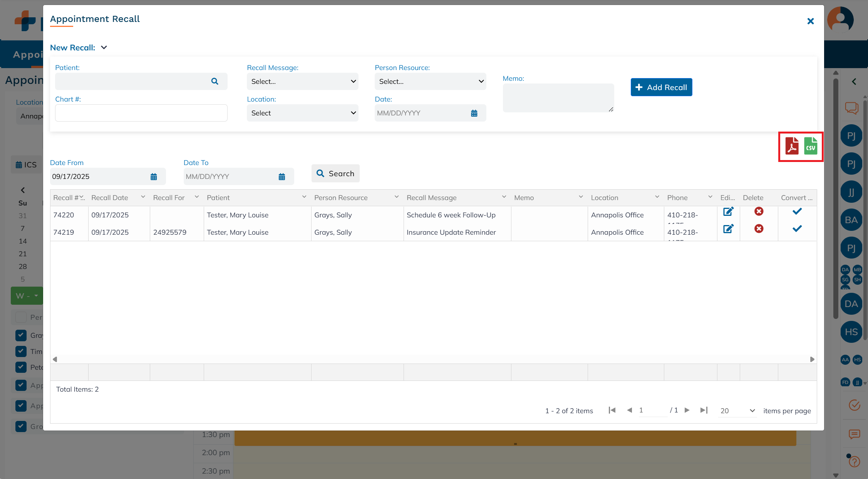Screen dimensions: 868x479
Task: Open Date To calendar picker
Action: click(282, 177)
